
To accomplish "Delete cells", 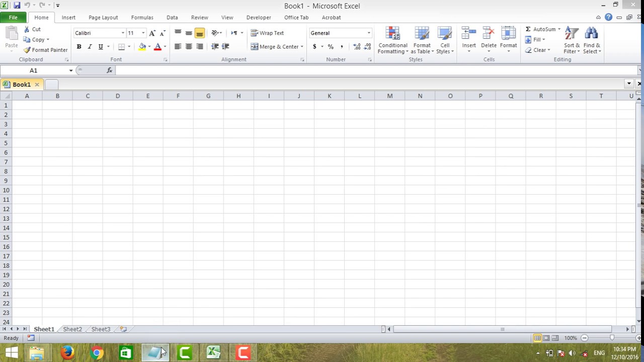I will point(489,39).
